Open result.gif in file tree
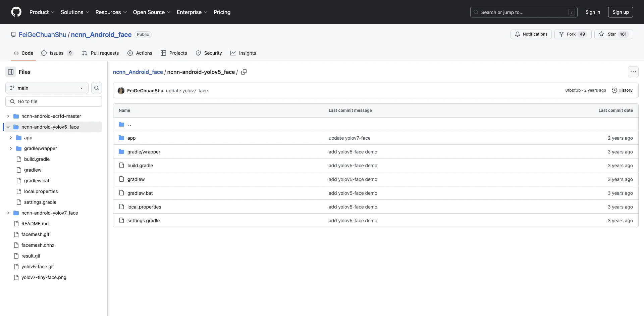 pyautogui.click(x=31, y=256)
